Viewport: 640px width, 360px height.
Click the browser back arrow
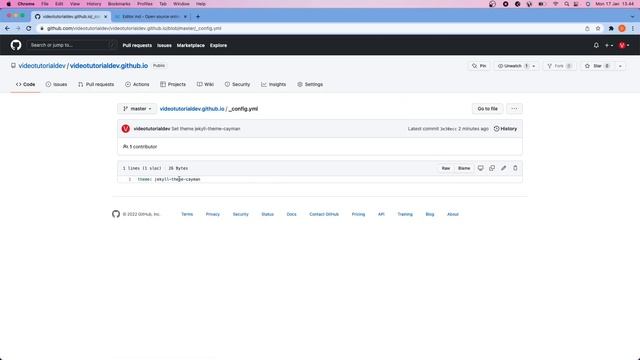pyautogui.click(x=7, y=29)
